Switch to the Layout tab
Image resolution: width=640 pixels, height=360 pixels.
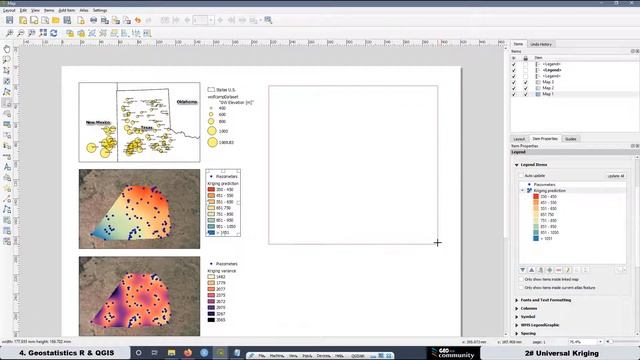tap(519, 139)
